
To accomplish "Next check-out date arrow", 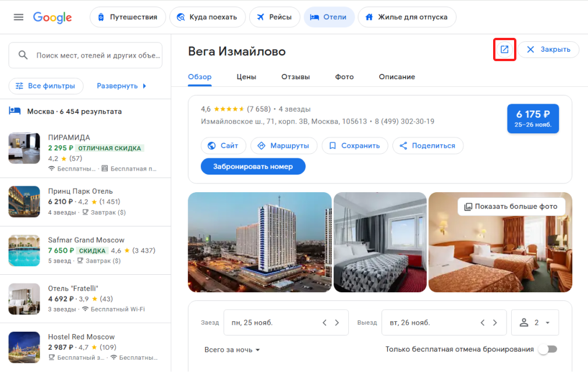I will [495, 323].
